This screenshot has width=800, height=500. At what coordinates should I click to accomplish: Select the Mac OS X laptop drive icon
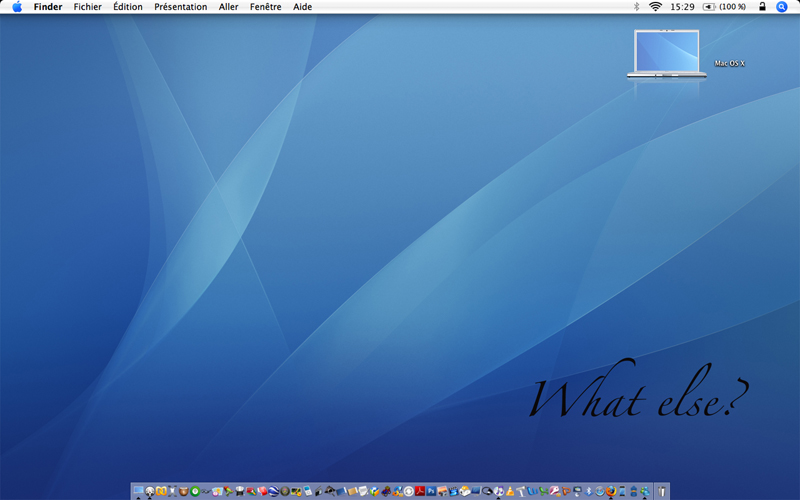click(666, 54)
